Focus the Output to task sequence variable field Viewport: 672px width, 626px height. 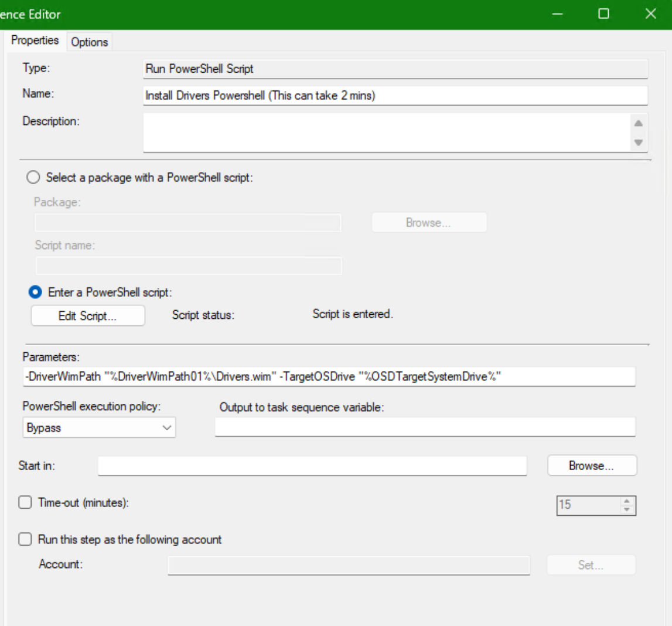tap(425, 428)
